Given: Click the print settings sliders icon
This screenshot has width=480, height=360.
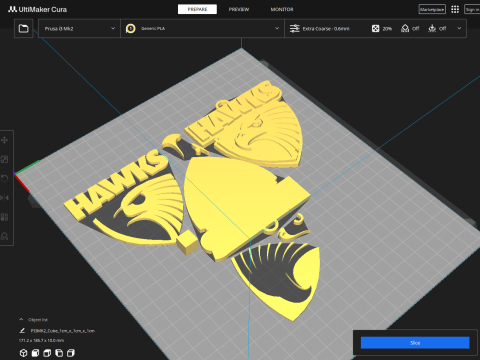Looking at the screenshot, I should coord(295,29).
